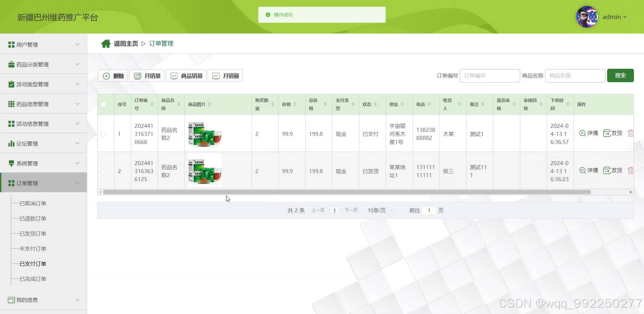Select page 1 in pagination
Image resolution: width=644 pixels, height=314 pixels.
tap(334, 210)
